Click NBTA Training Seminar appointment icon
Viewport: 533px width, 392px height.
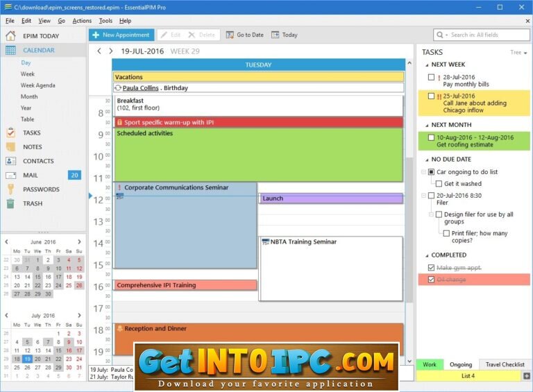click(266, 242)
